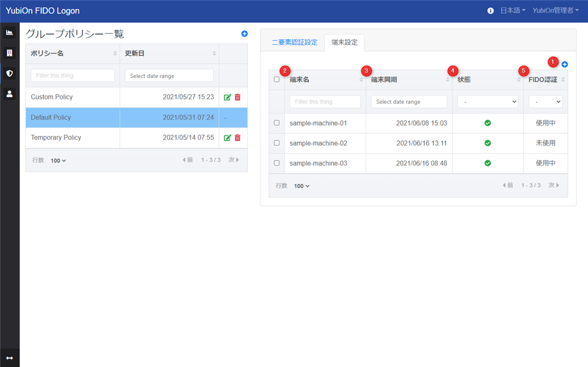Delete the Temporary Policy entry
The width and height of the screenshot is (588, 367).
point(237,138)
